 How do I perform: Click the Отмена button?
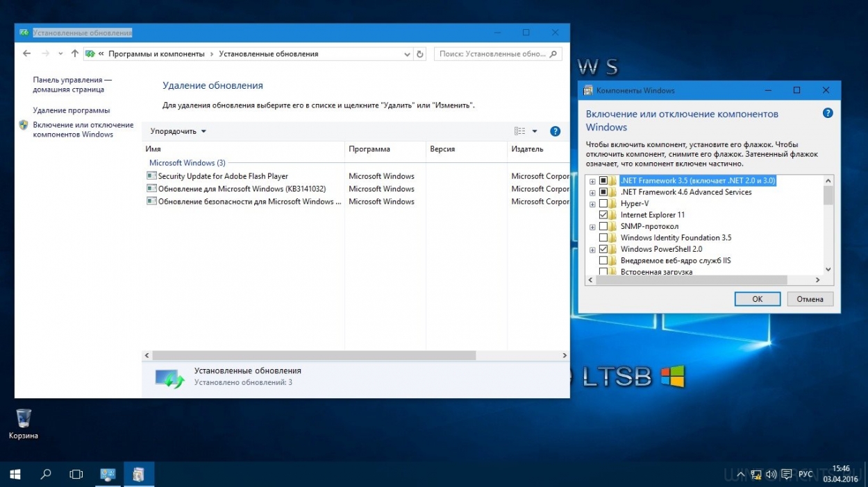tap(810, 299)
